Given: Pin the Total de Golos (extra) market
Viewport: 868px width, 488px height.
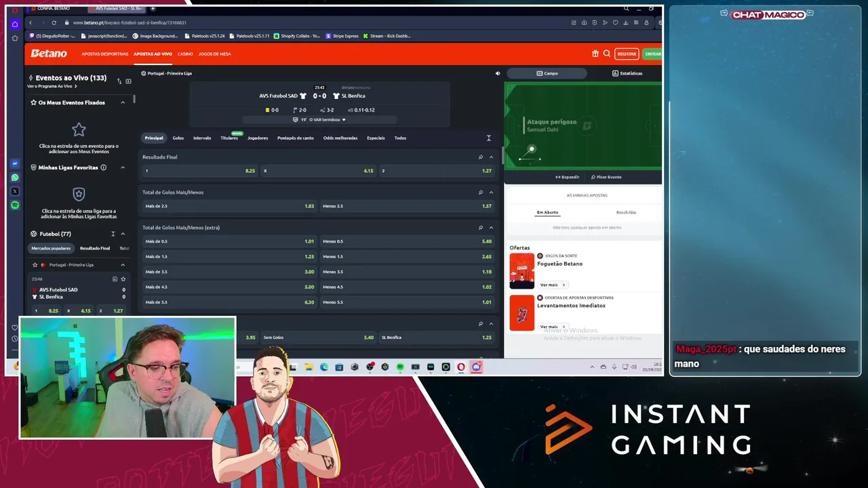Looking at the screenshot, I should [x=481, y=228].
